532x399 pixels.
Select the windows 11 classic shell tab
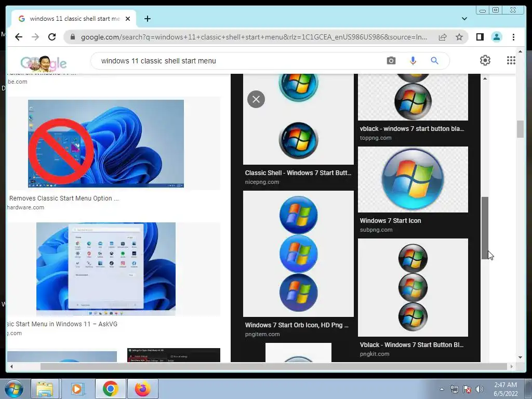(74, 19)
